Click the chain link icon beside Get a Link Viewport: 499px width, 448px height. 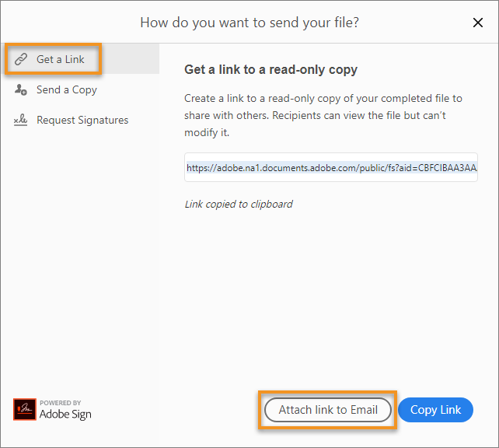click(x=21, y=60)
